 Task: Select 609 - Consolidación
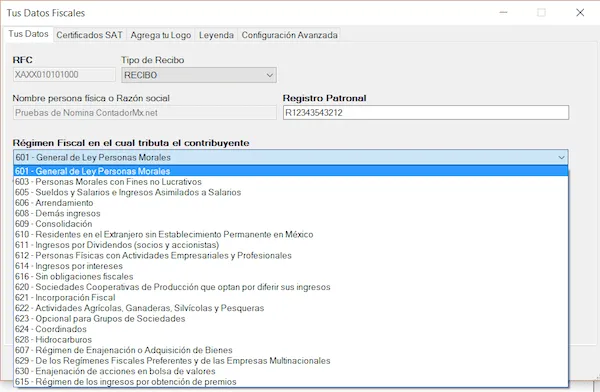click(x=291, y=224)
